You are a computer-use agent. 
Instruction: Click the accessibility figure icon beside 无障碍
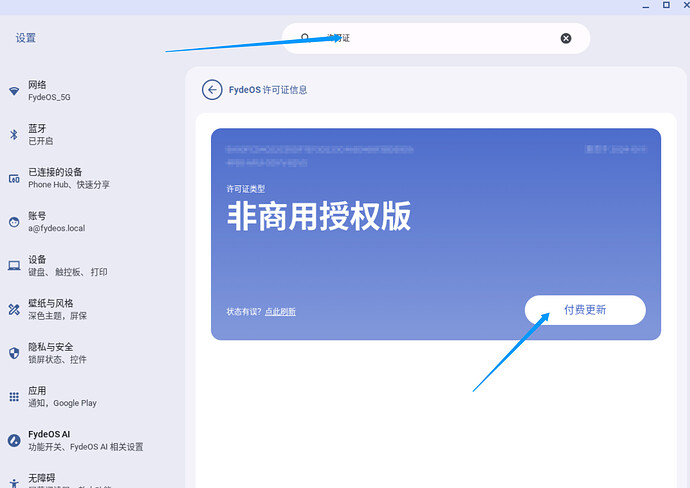coord(14,483)
